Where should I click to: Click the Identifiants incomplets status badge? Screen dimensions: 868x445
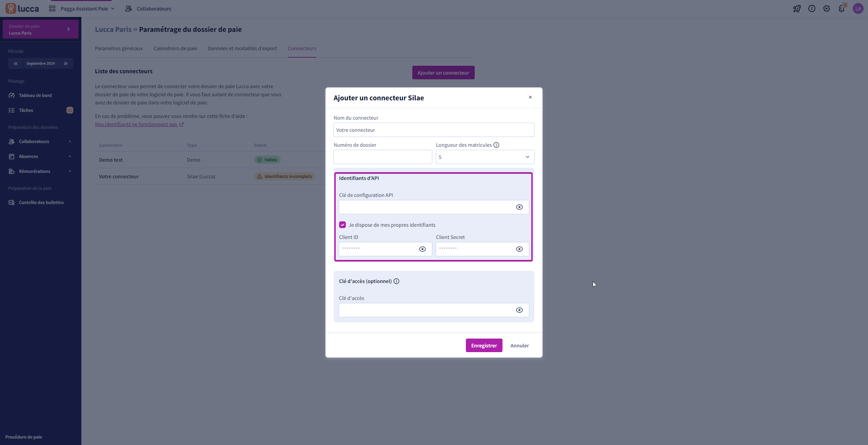pos(284,176)
